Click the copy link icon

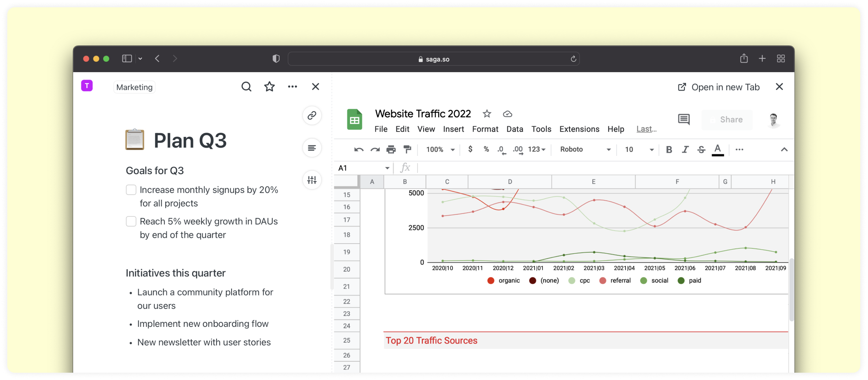click(312, 116)
